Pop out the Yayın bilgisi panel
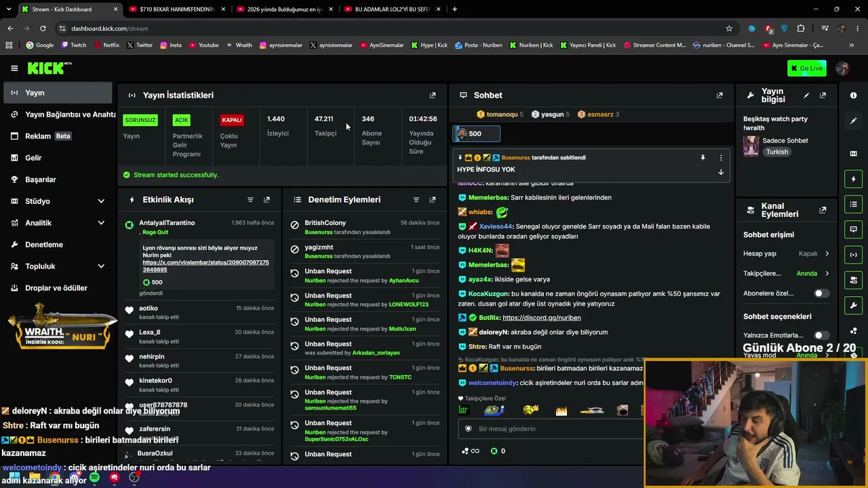 point(823,96)
